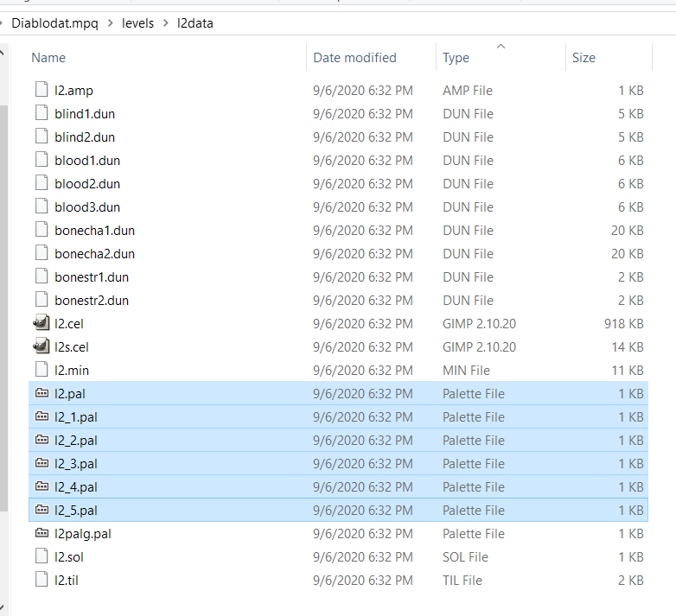Click the bonecha2.dun file icon
Image resolution: width=676 pixels, height=616 pixels.
pos(41,252)
